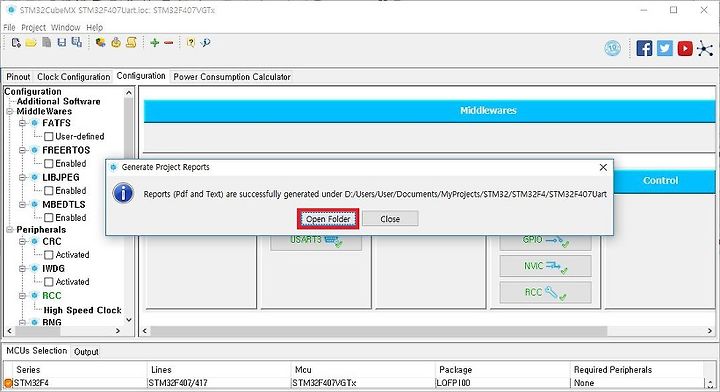Open the ST Twitter page icon
This screenshot has height=392, width=720.
664,48
